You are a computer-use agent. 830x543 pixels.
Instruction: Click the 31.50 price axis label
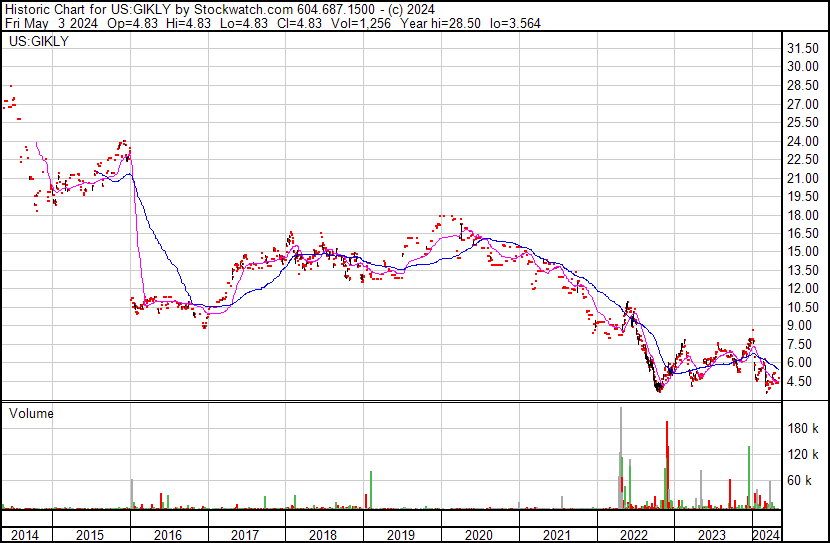804,48
